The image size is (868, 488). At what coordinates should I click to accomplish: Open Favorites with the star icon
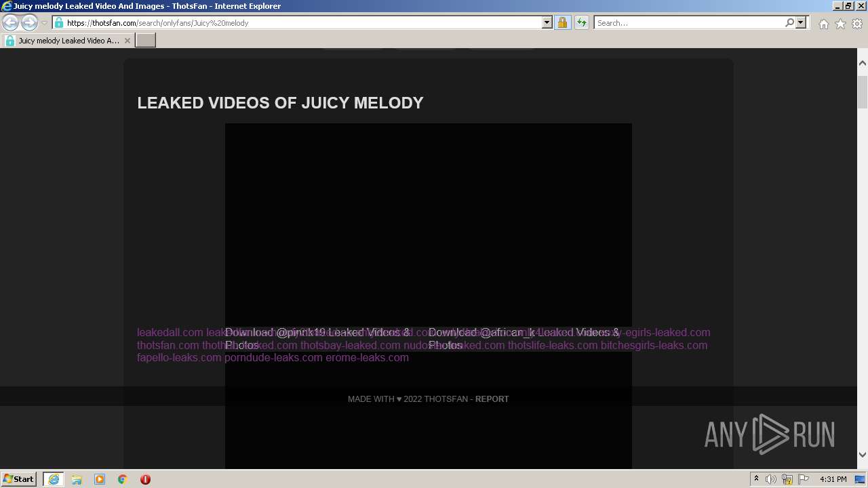click(840, 24)
